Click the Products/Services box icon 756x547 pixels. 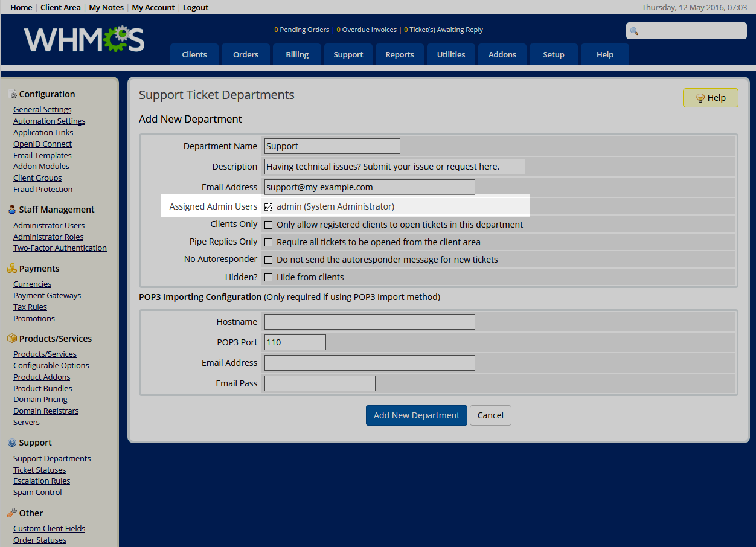[12, 339]
